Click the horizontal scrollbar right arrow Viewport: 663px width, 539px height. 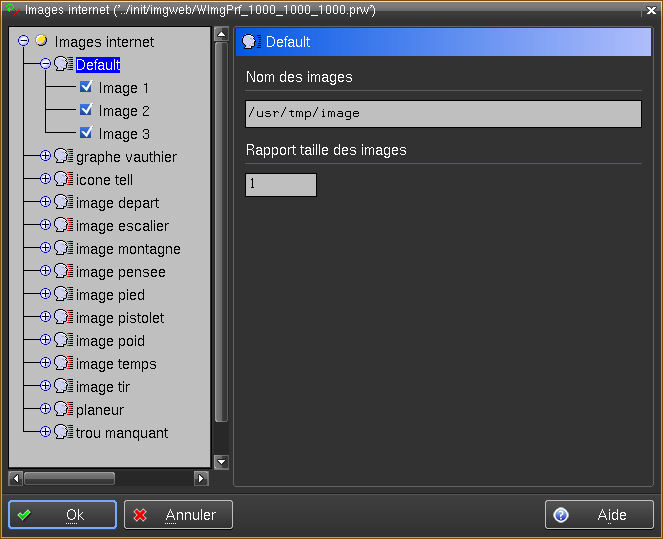tap(201, 478)
